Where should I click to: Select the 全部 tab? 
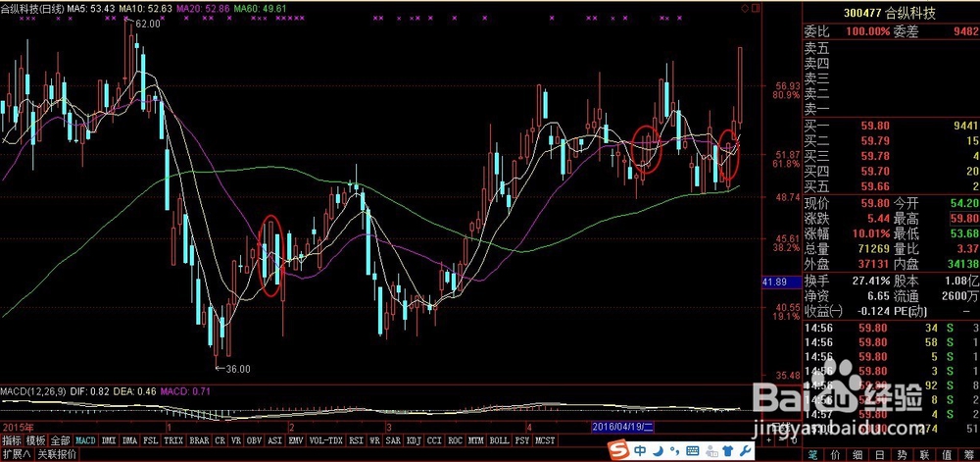[x=60, y=440]
